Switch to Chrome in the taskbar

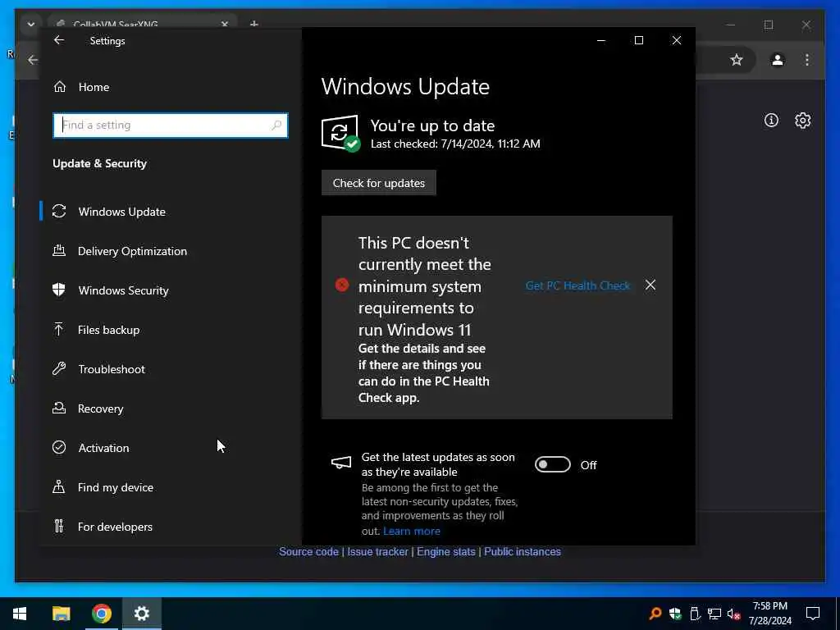(101, 614)
